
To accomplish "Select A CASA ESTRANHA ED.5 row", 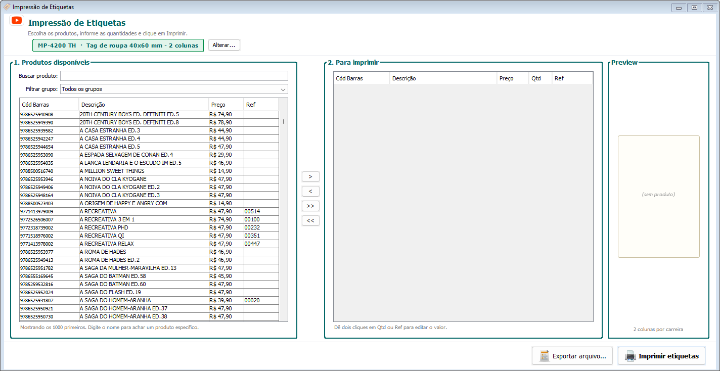I will 149,146.
